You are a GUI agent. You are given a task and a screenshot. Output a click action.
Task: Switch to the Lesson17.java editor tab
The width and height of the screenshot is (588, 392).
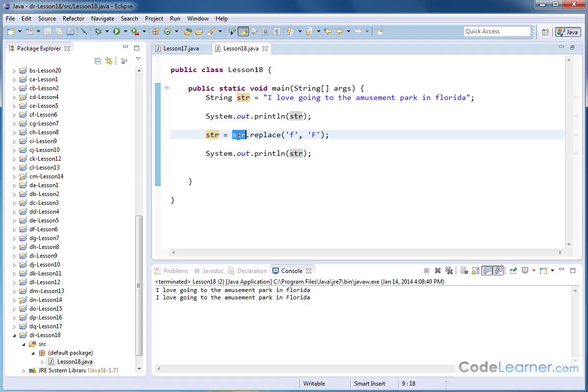[181, 49]
